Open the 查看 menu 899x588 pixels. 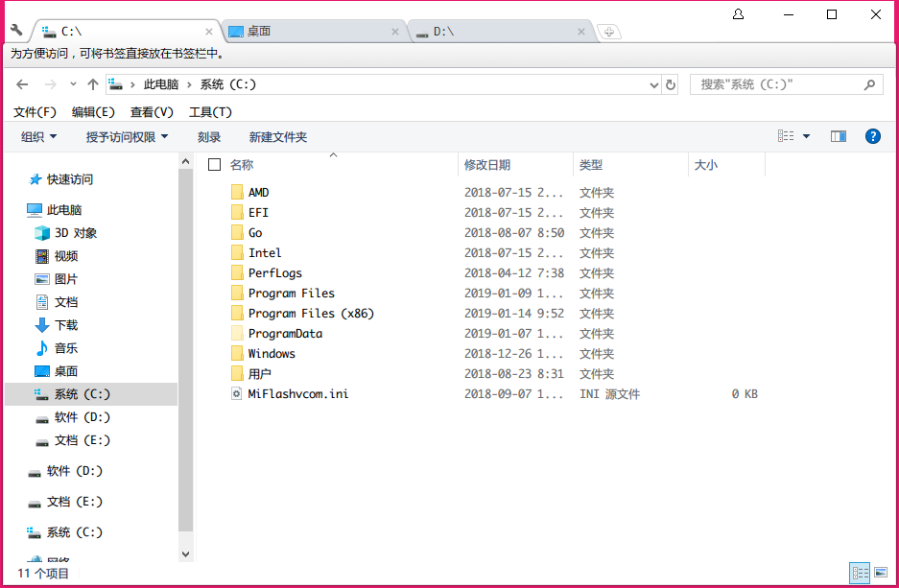[x=151, y=110]
